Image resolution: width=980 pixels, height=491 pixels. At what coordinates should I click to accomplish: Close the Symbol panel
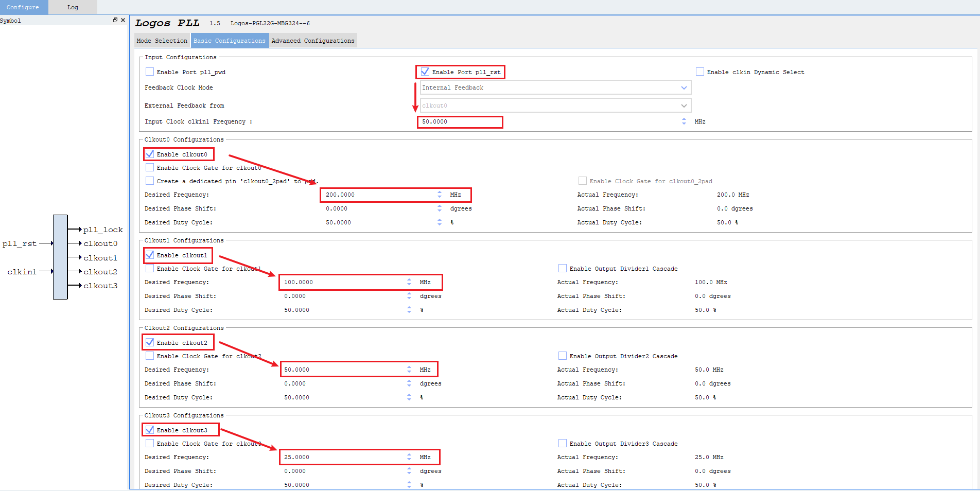(x=123, y=20)
